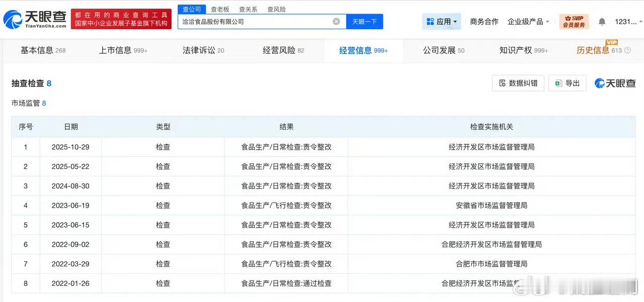Click the 数据纠错 pencil icon
The image size is (644, 302).
tap(502, 83)
